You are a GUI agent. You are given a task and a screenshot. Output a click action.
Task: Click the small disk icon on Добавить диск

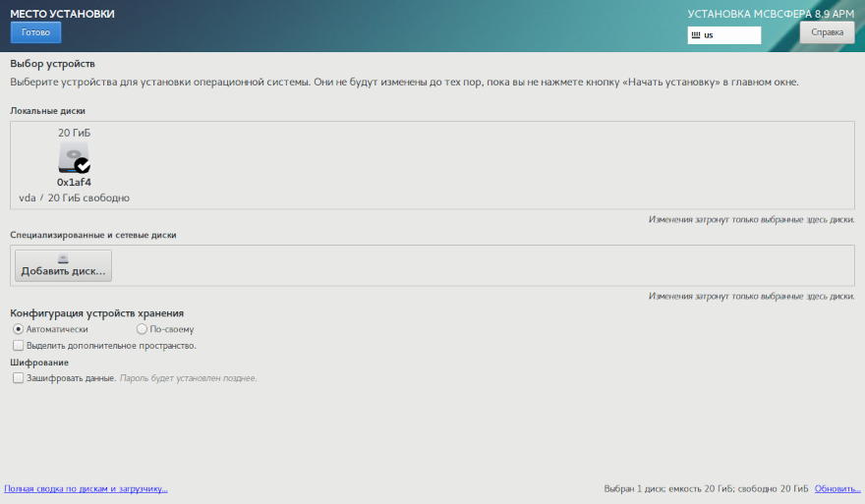click(x=64, y=258)
